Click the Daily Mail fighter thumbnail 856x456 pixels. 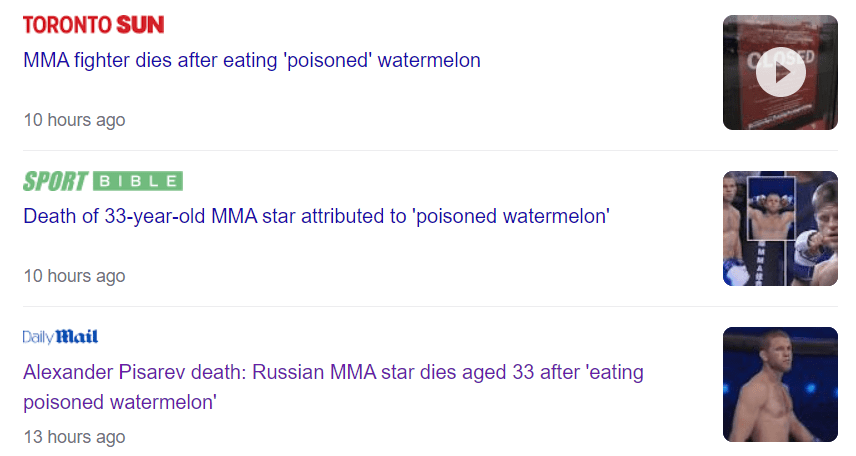[x=780, y=384]
